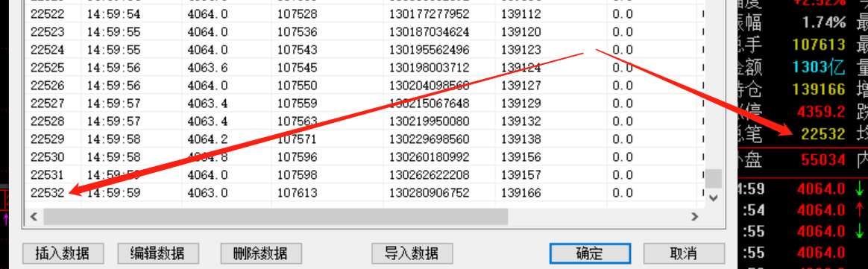Viewport: 868px width, 269px height.
Task: Click amount cell 130187034624
Action: (430, 31)
